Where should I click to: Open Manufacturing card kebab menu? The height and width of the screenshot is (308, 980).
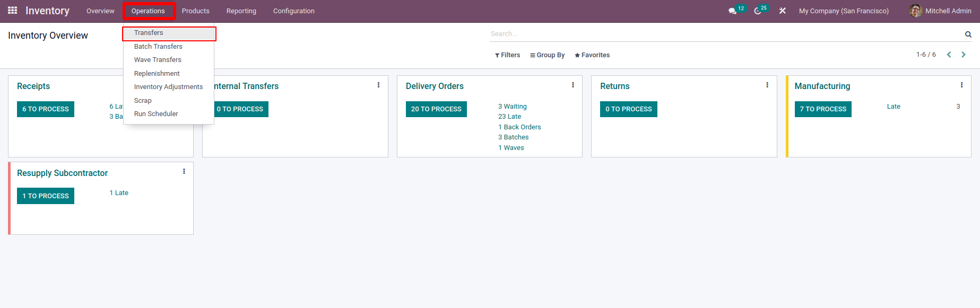coord(961,85)
